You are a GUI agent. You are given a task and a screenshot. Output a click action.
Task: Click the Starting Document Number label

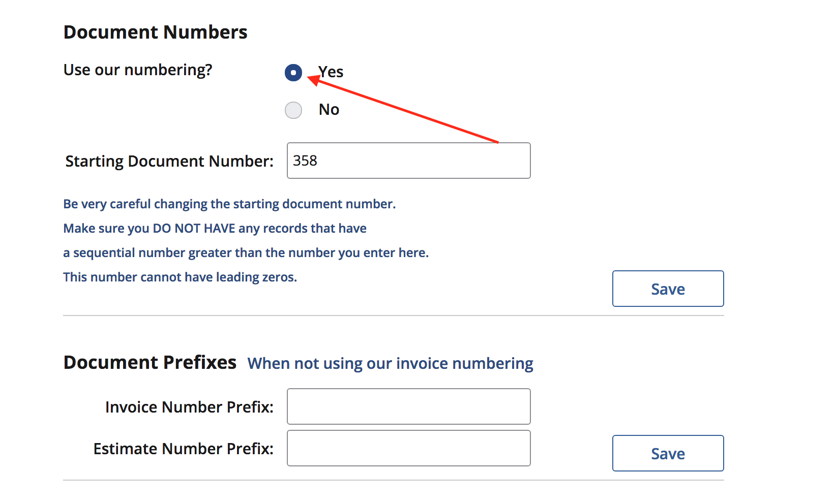[169, 161]
